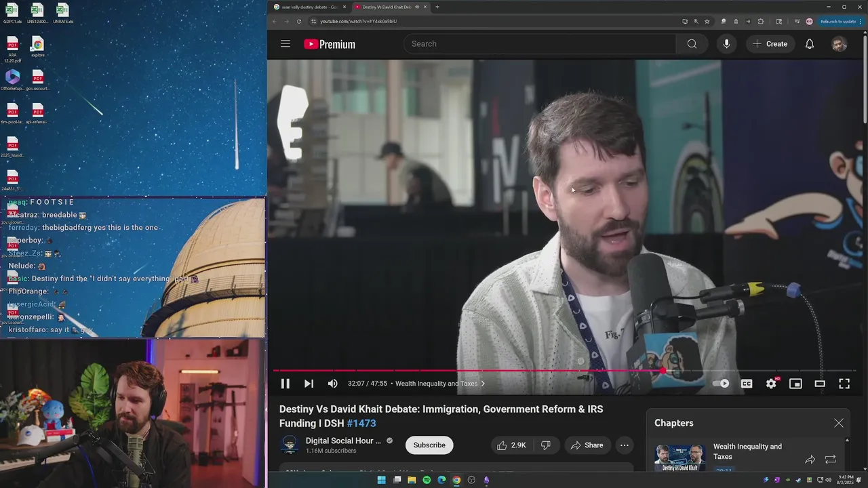This screenshot has width=868, height=488.
Task: Bookmark this page with the star
Action: click(707, 21)
